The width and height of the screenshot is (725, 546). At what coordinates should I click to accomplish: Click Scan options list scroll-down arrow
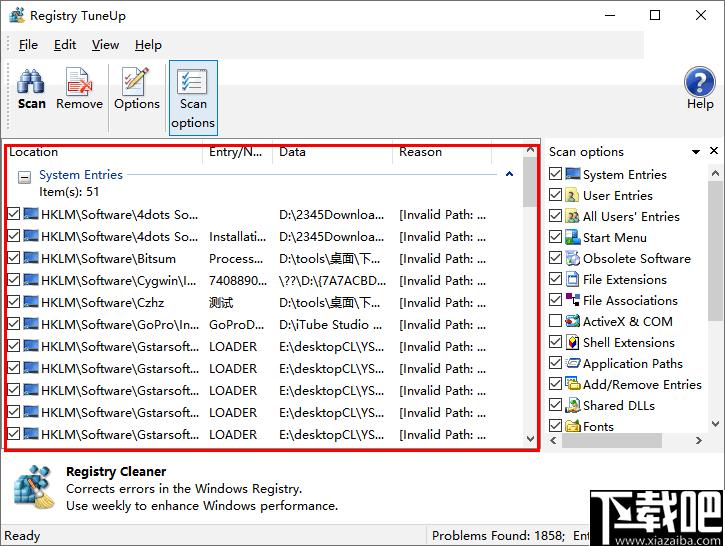click(715, 423)
